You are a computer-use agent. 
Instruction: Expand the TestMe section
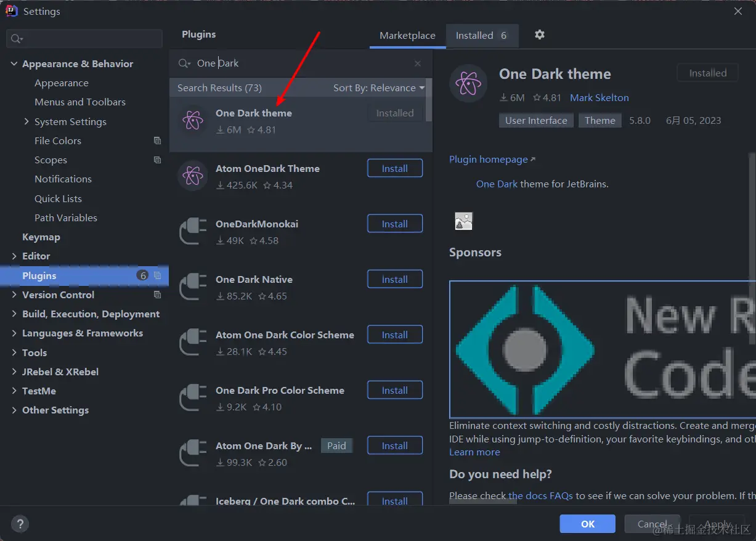pos(14,391)
